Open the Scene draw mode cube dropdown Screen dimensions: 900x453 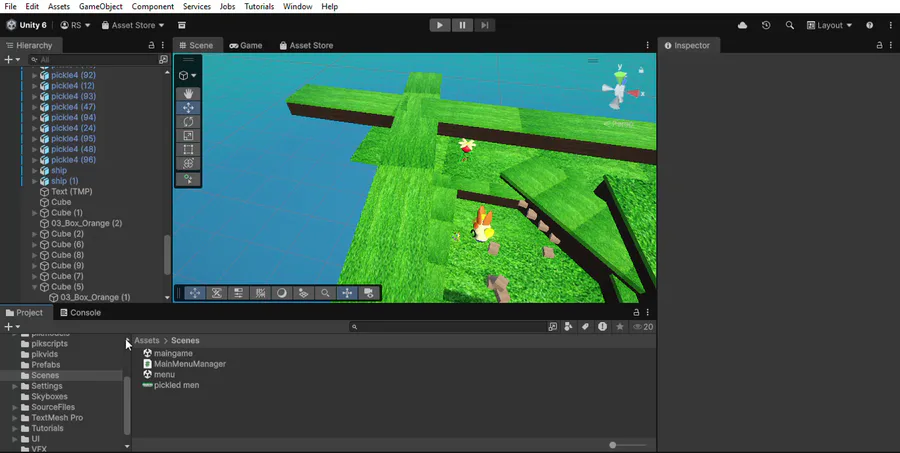tap(188, 75)
